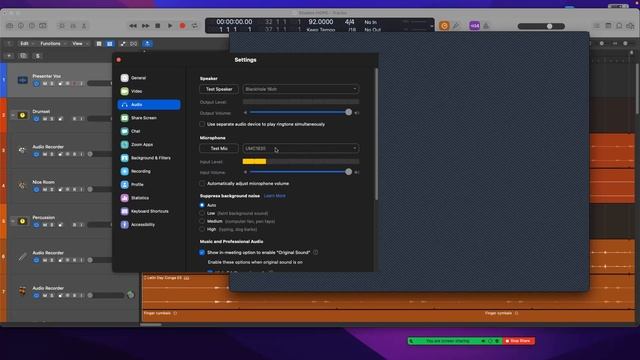Image resolution: width=640 pixels, height=360 pixels.
Task: Open the Background & Filters tab
Action: coord(149,158)
